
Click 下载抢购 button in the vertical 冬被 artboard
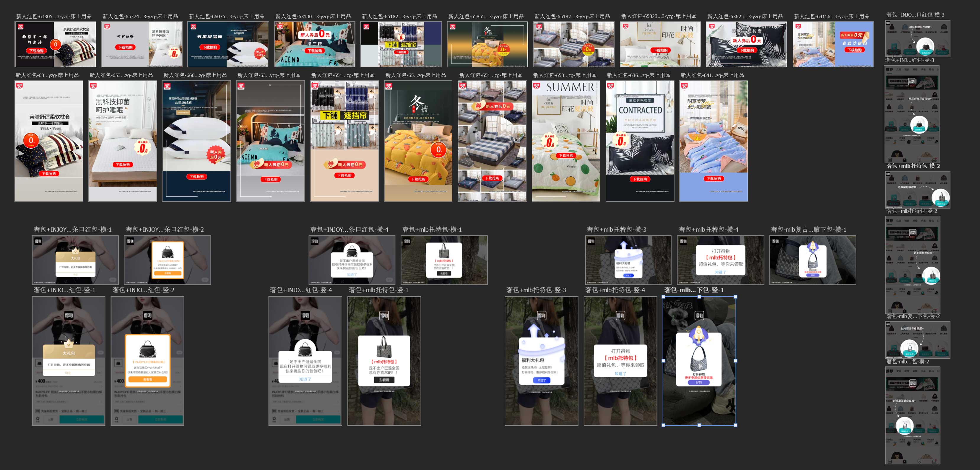point(418,179)
